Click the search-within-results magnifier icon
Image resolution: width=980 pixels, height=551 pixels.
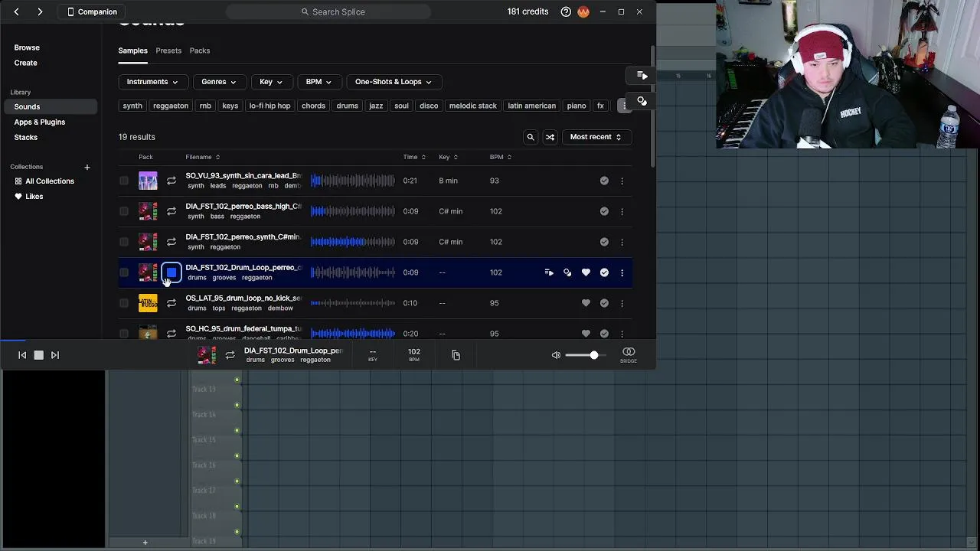click(x=531, y=137)
